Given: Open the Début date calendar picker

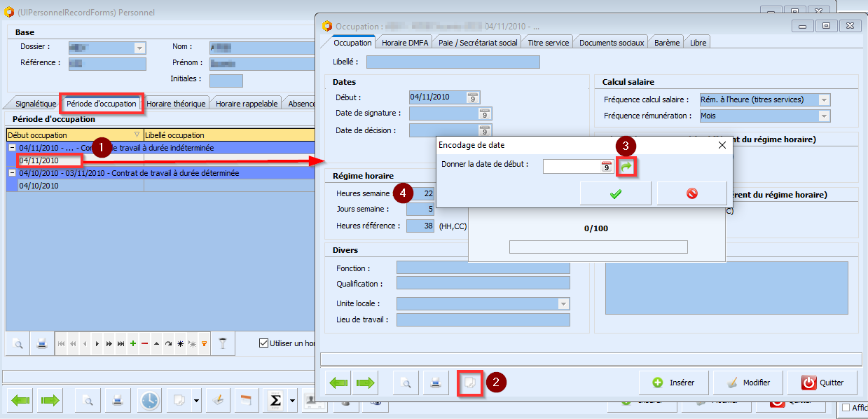Looking at the screenshot, I should pyautogui.click(x=473, y=97).
